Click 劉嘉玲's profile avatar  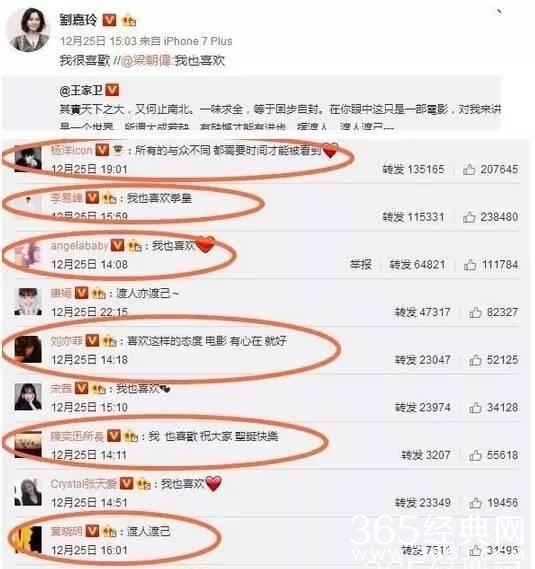tap(29, 30)
